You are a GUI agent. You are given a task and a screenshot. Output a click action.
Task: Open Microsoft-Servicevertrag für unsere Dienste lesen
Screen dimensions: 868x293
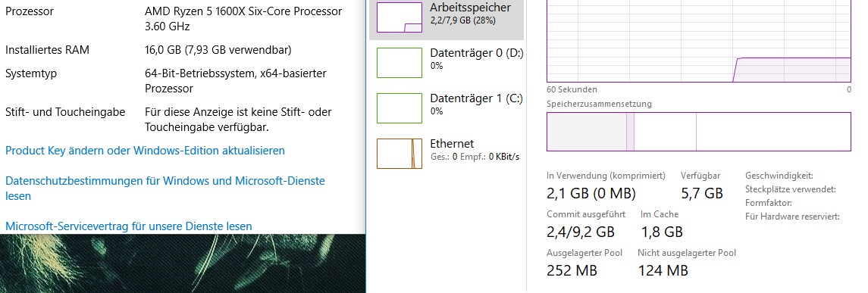click(x=128, y=226)
